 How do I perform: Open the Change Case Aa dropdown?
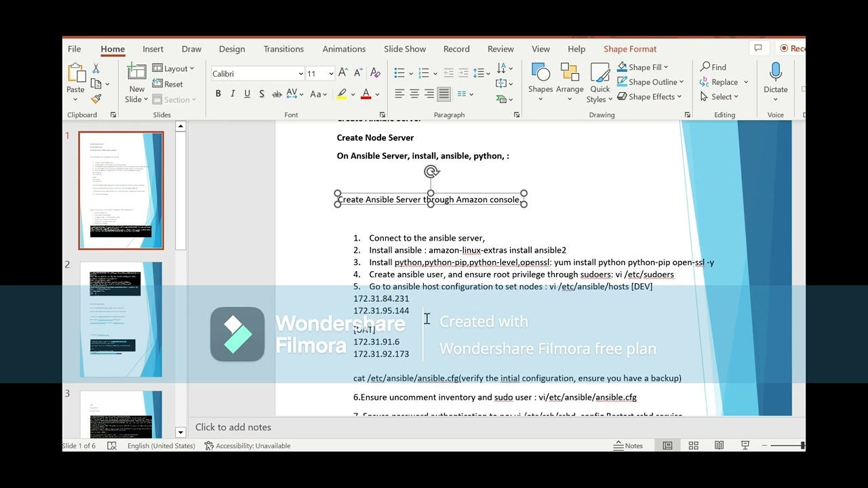319,94
